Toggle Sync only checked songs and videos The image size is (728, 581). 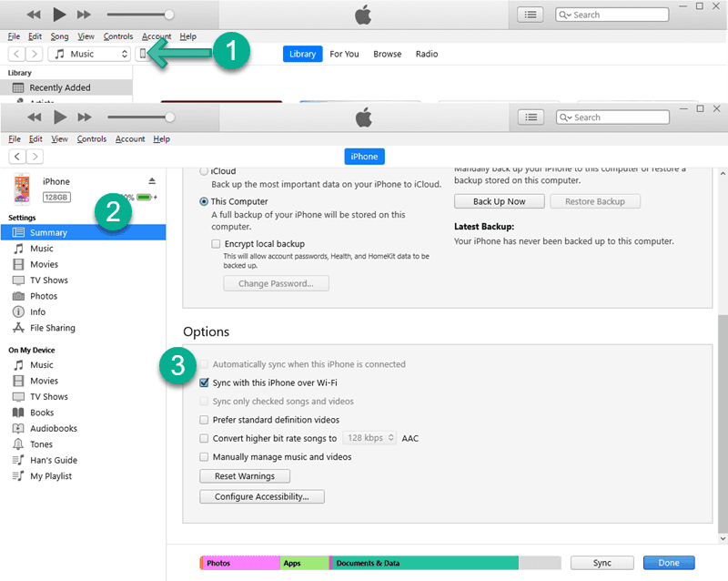[204, 401]
